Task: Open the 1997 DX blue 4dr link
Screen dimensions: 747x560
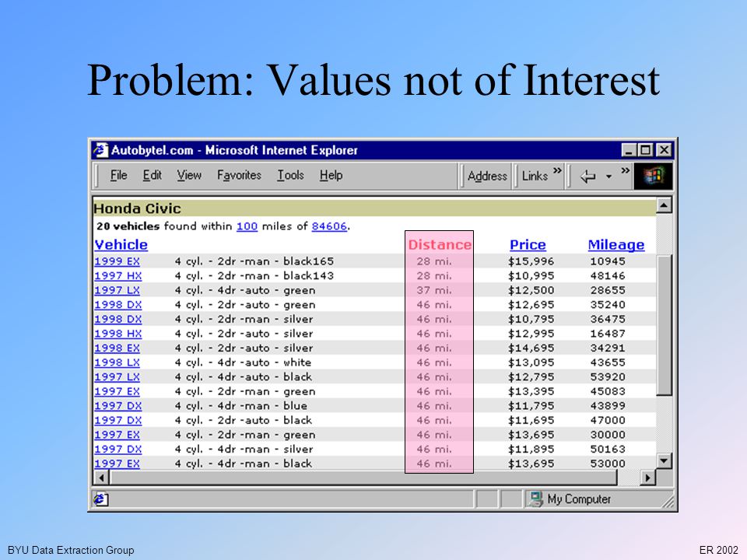Action: 118,406
